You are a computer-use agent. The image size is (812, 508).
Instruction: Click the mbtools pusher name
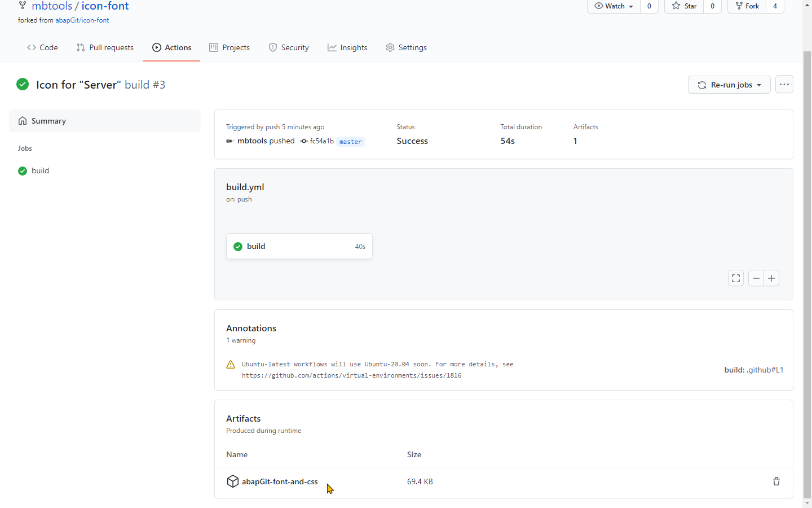click(x=252, y=141)
